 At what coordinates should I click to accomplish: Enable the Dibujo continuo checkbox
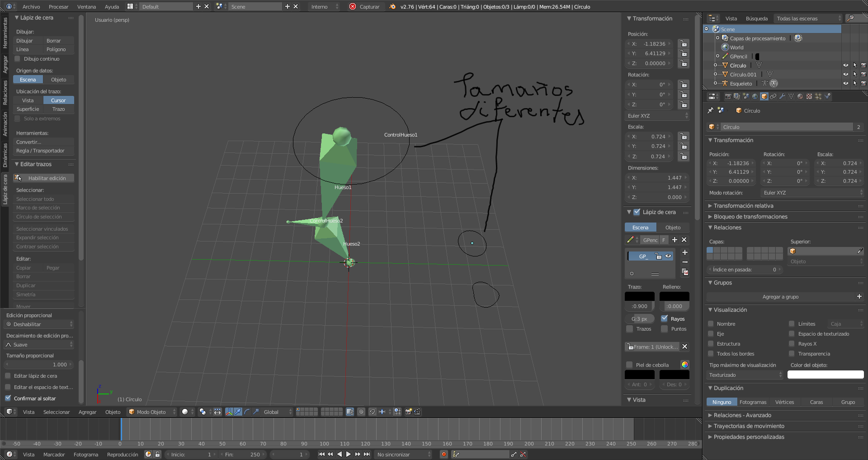(18, 59)
